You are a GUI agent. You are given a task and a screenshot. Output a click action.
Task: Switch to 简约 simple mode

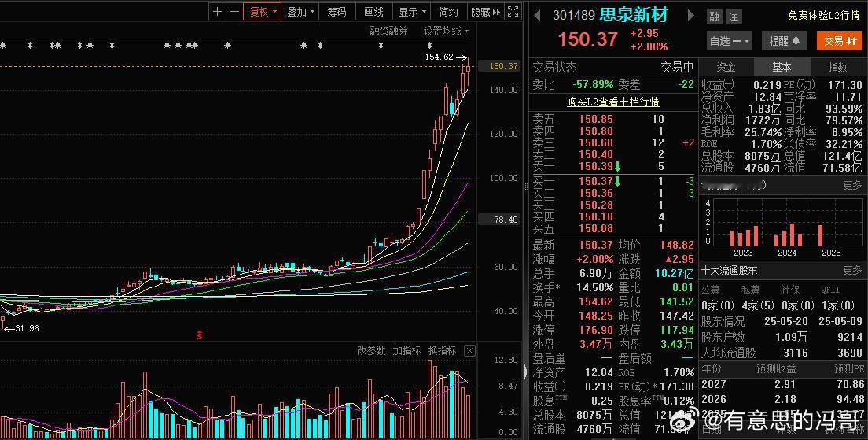pos(448,12)
